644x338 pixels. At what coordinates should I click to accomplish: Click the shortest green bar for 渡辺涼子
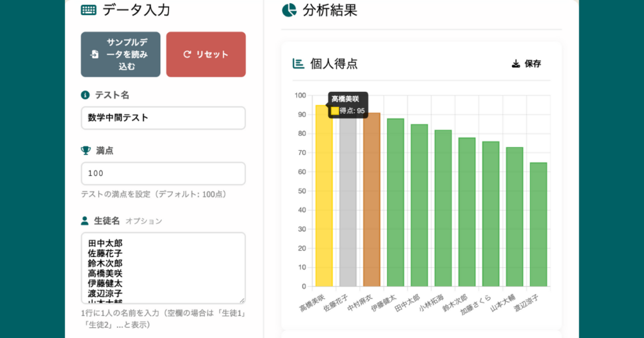tap(538, 226)
